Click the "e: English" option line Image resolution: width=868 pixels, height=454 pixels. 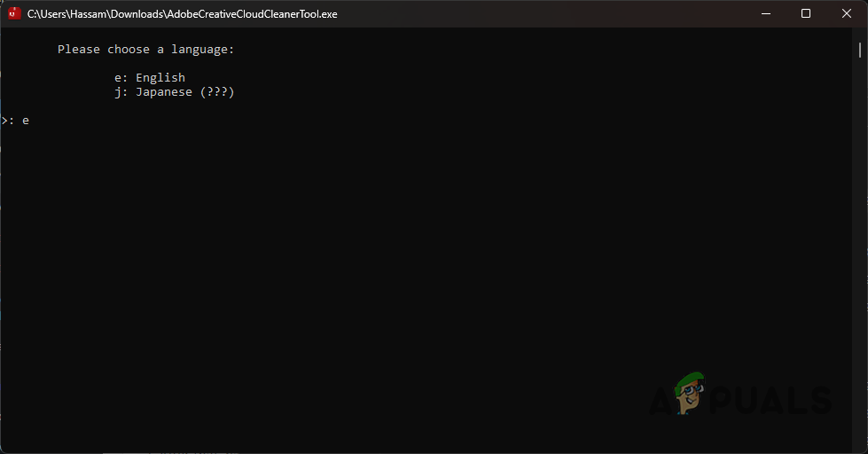149,78
